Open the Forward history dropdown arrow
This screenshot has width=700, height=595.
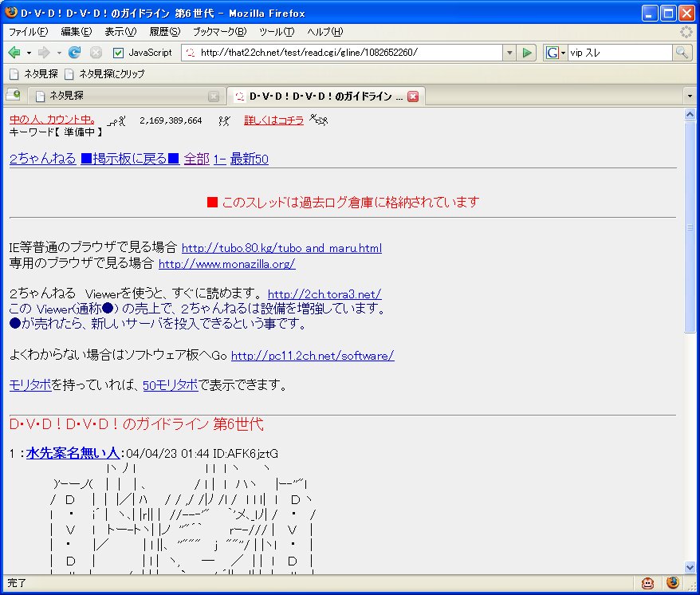tap(59, 53)
